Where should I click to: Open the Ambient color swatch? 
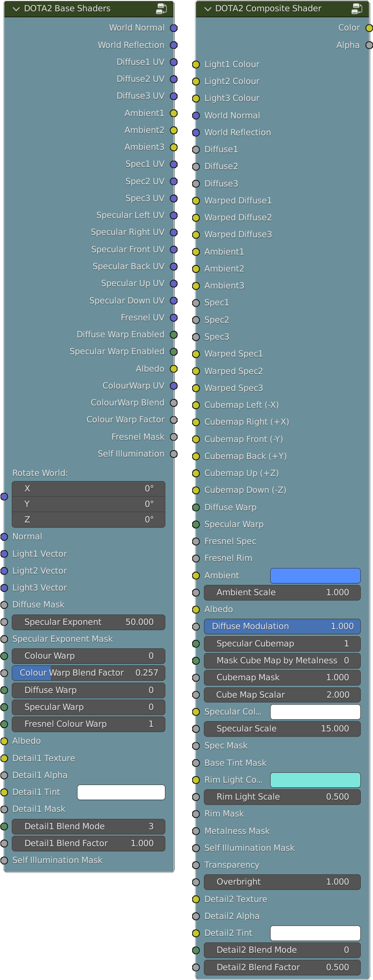pyautogui.click(x=315, y=576)
